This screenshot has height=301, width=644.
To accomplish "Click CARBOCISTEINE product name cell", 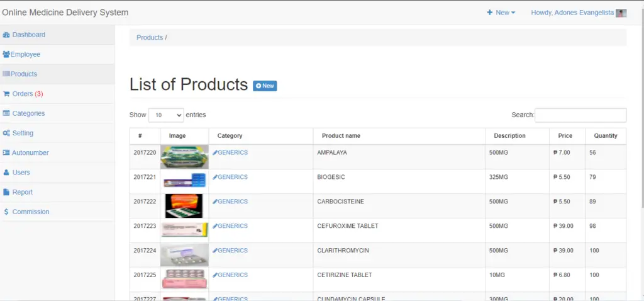I will 399,206.
